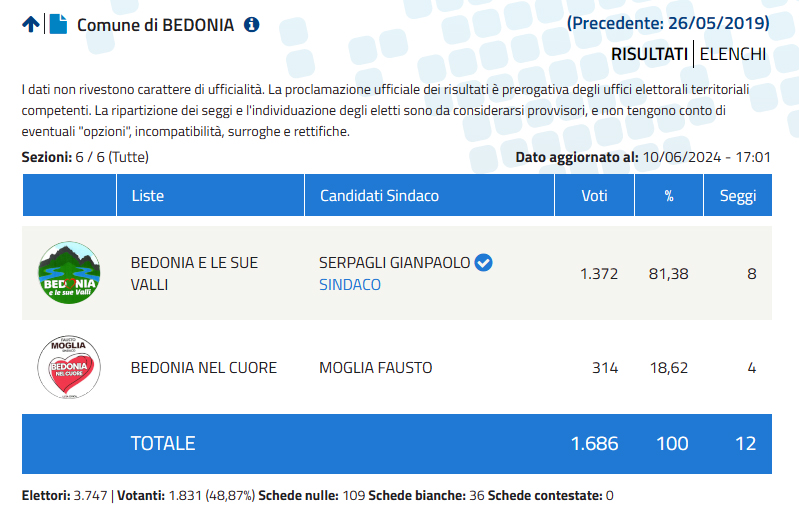Click the Bedonia nel Cuore heart logo
The height and width of the screenshot is (509, 799).
point(69,367)
